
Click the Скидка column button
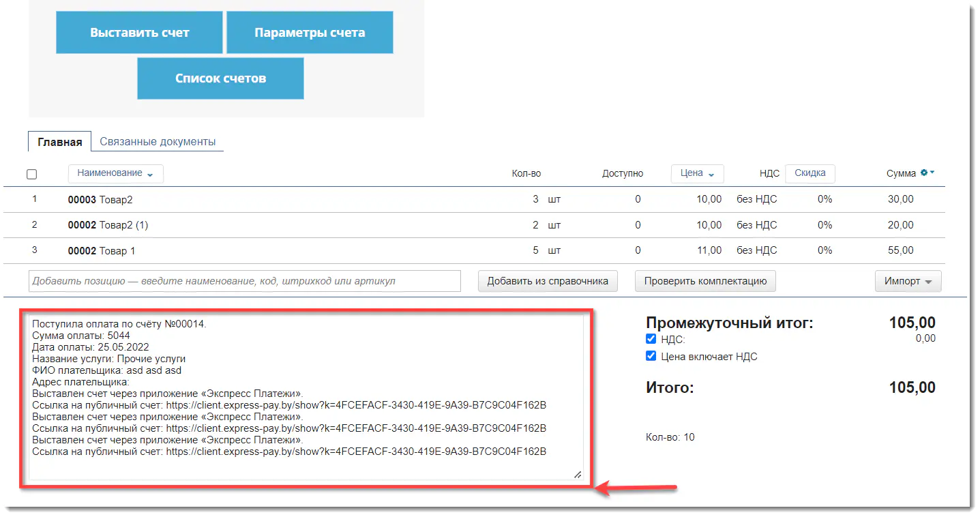[x=810, y=173]
